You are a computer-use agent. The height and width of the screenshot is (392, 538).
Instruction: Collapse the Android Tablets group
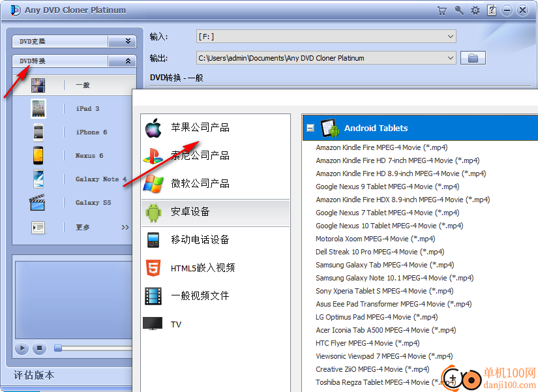[x=310, y=128]
